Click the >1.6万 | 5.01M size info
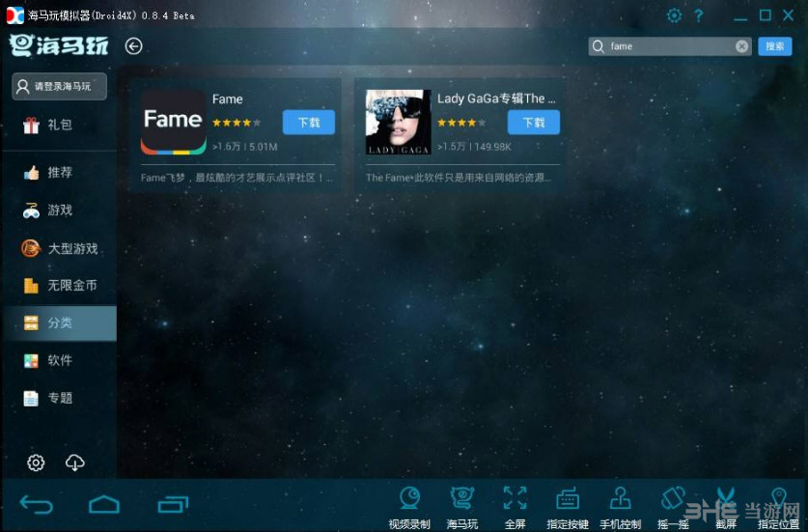 tap(245, 147)
